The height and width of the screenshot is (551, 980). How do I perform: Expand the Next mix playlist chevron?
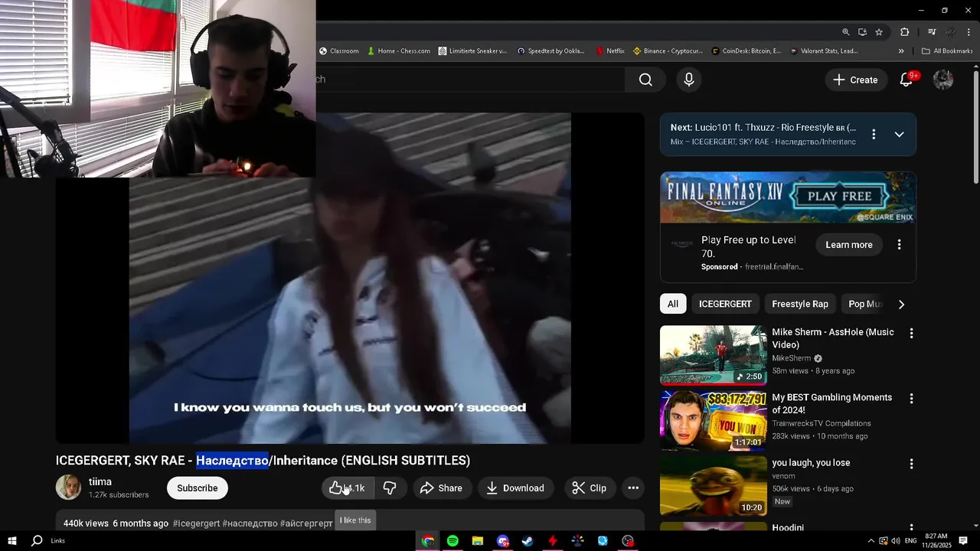900,135
